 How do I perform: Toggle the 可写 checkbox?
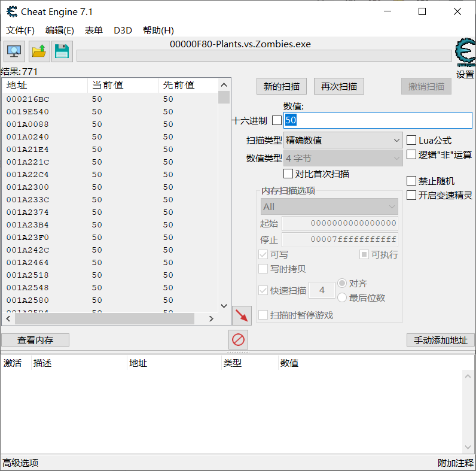click(x=263, y=254)
